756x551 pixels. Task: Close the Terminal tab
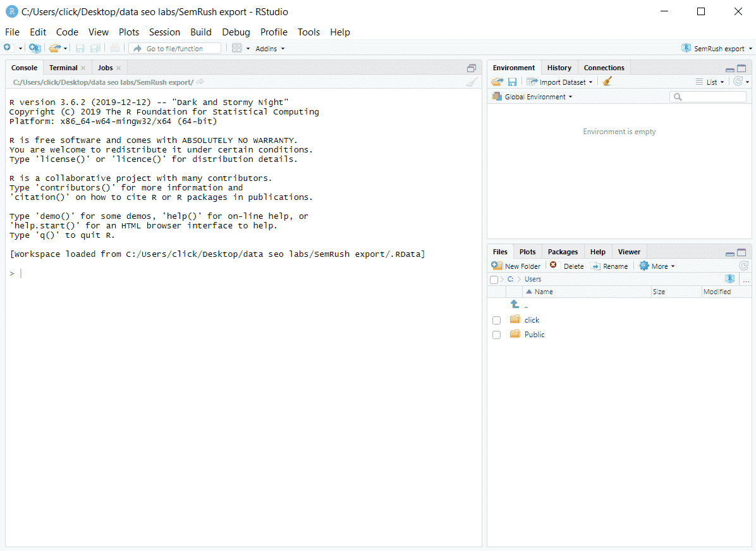(x=83, y=68)
